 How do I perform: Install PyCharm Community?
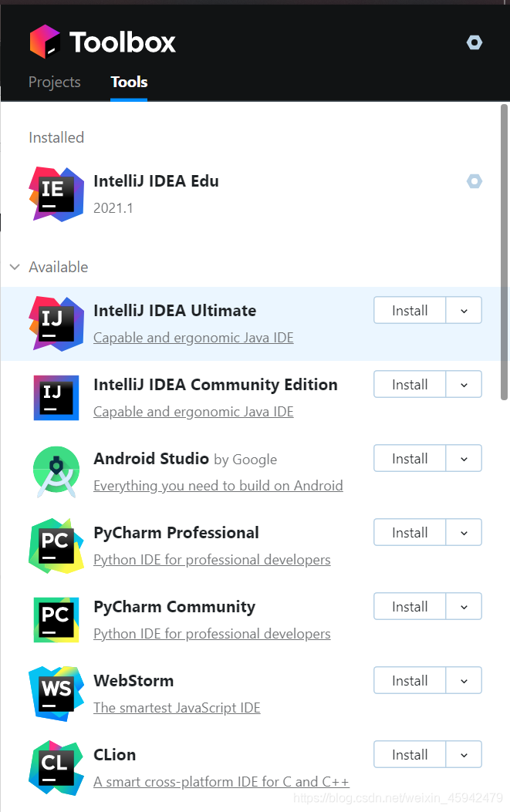(410, 606)
